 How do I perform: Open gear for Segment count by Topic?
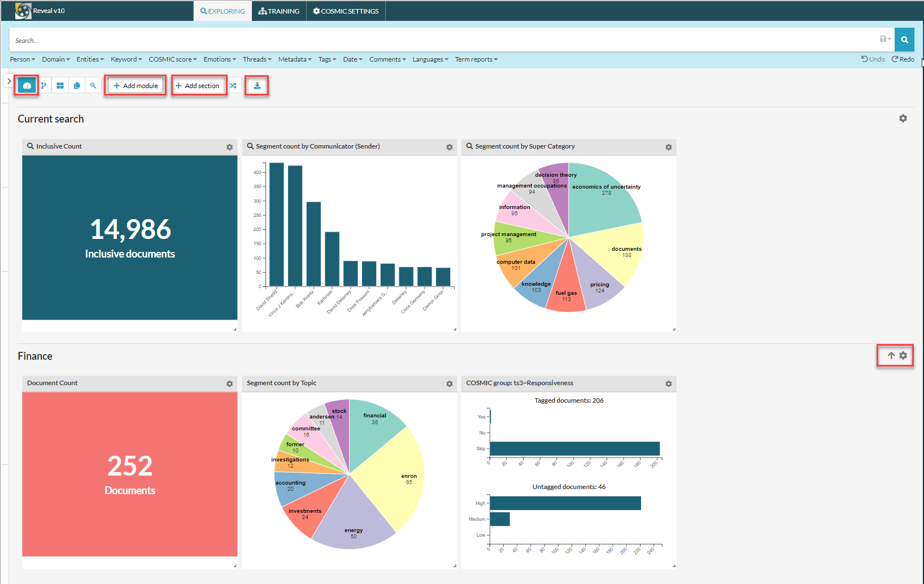[x=449, y=383]
